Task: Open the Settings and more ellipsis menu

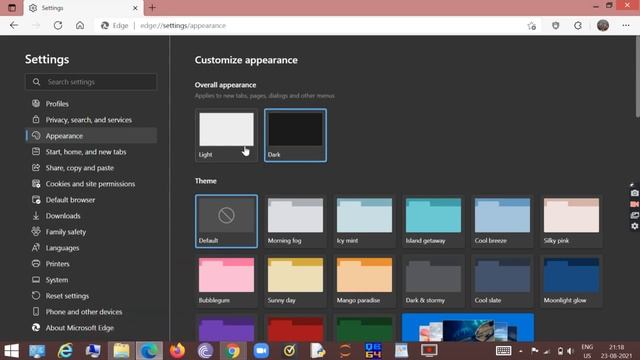Action: 626,25
